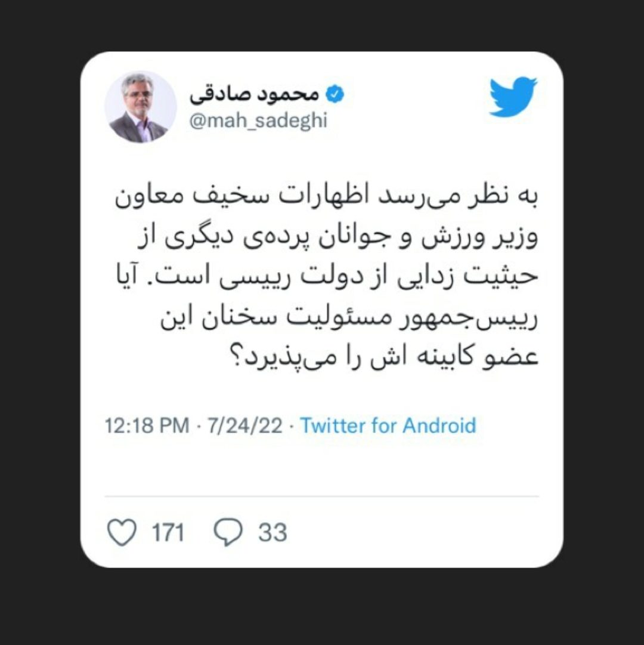The image size is (644, 645).
Task: Click the 33 replies count
Action: [273, 532]
